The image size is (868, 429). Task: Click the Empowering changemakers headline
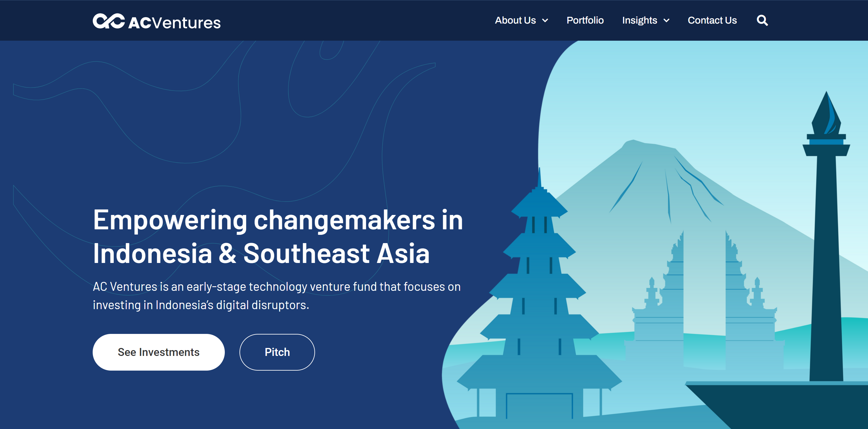click(278, 236)
